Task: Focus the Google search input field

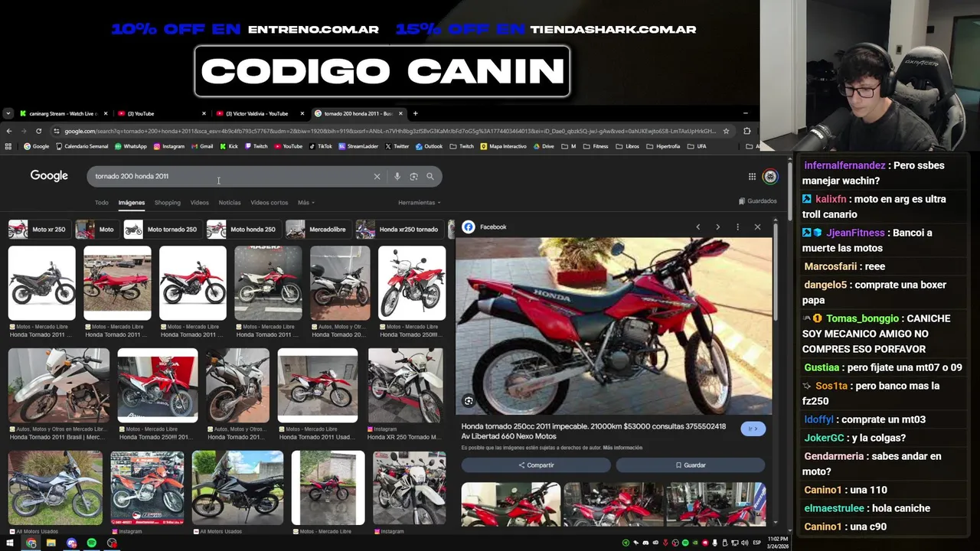Action: click(230, 176)
